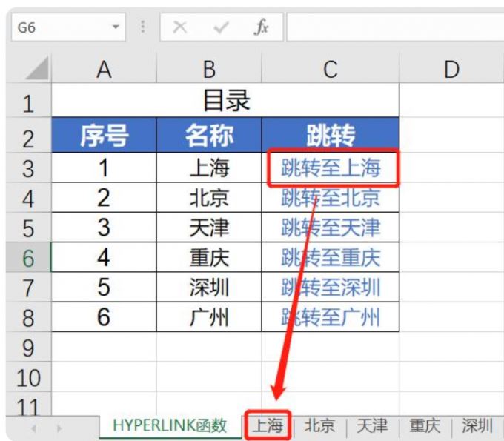504x441 pixels.
Task: Click the 名称 header cell
Action: 209,135
